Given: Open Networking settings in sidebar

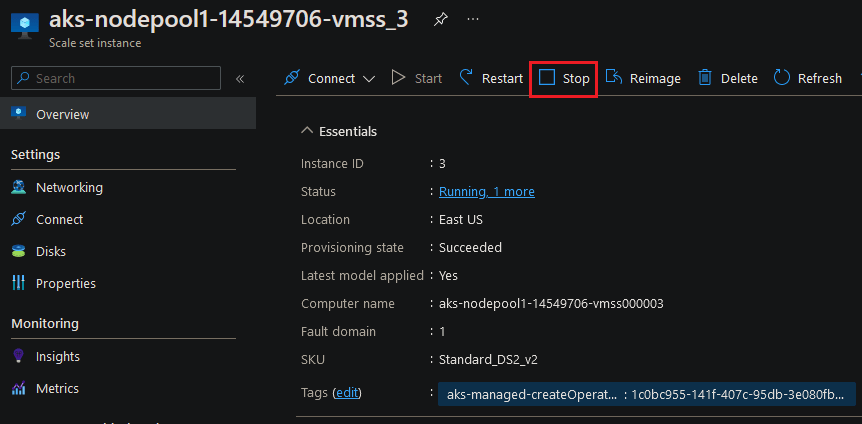Looking at the screenshot, I should (x=69, y=187).
